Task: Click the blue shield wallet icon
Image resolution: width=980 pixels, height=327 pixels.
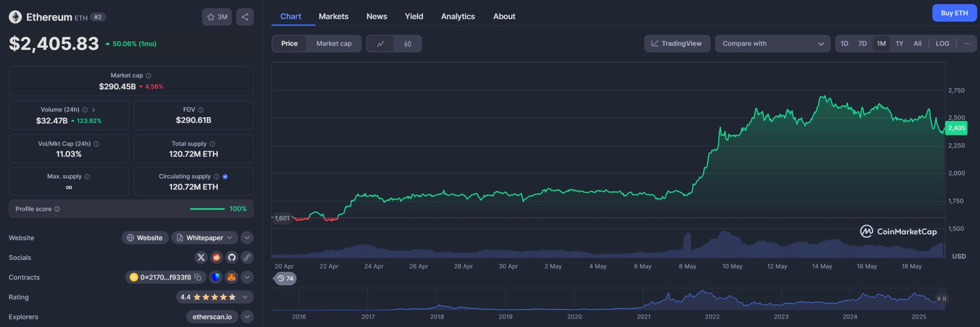Action: click(216, 277)
